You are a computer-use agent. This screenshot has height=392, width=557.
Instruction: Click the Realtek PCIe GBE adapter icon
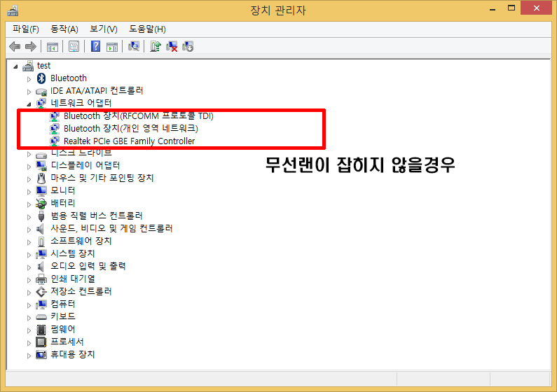(55, 141)
